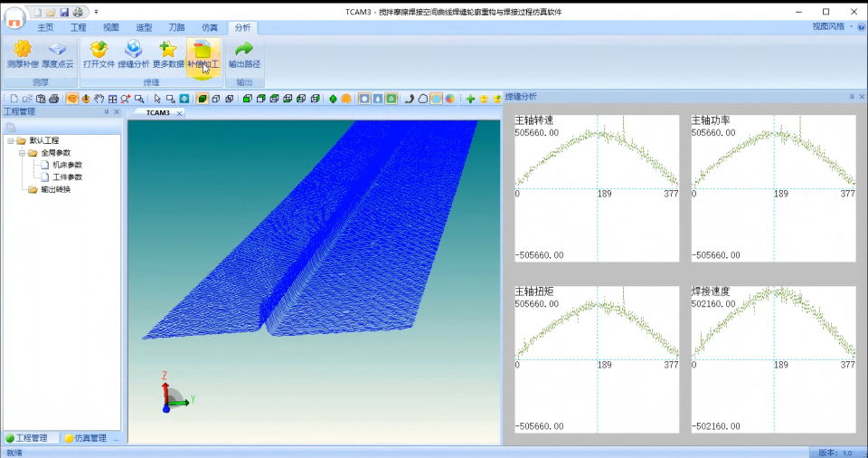Toggle the light blue shape button
868x458 pixels.
pos(436,99)
